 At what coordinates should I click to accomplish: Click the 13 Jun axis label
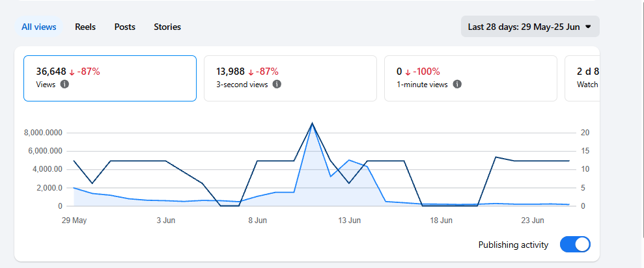pyautogui.click(x=350, y=221)
